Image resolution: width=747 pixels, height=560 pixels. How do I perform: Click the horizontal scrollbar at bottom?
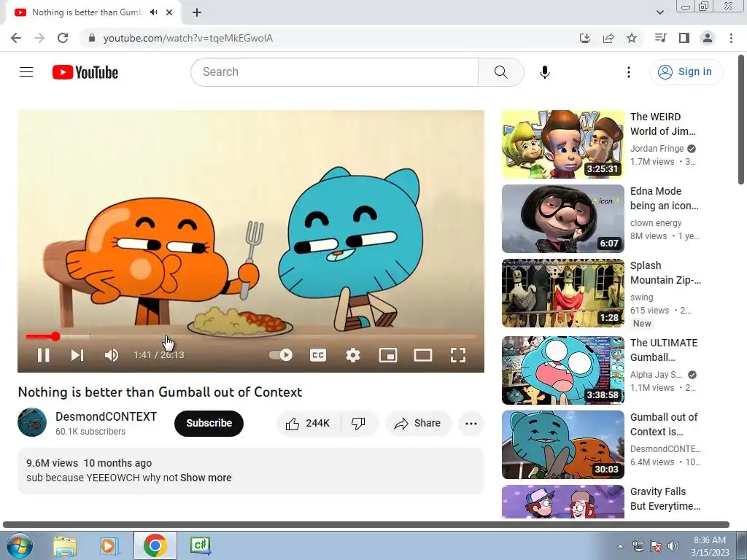click(366, 525)
